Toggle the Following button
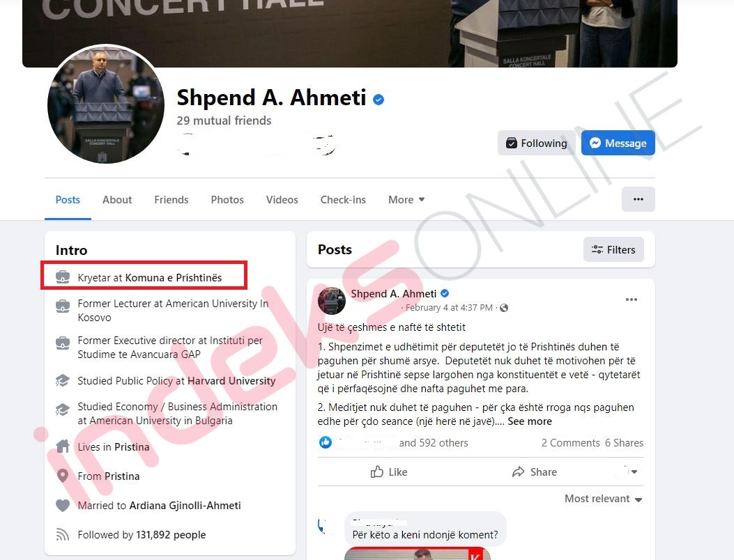Screen dimensions: 734x560 pos(537,143)
